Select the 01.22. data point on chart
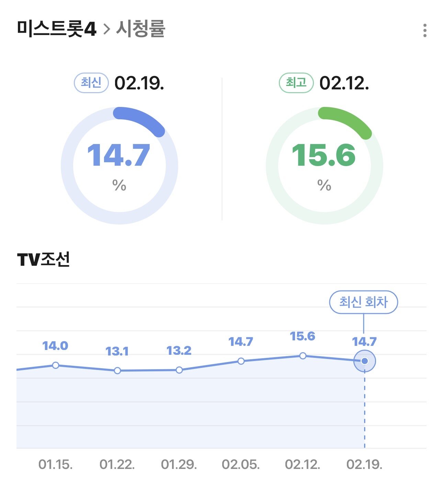Image resolution: width=443 pixels, height=504 pixels. 117,371
